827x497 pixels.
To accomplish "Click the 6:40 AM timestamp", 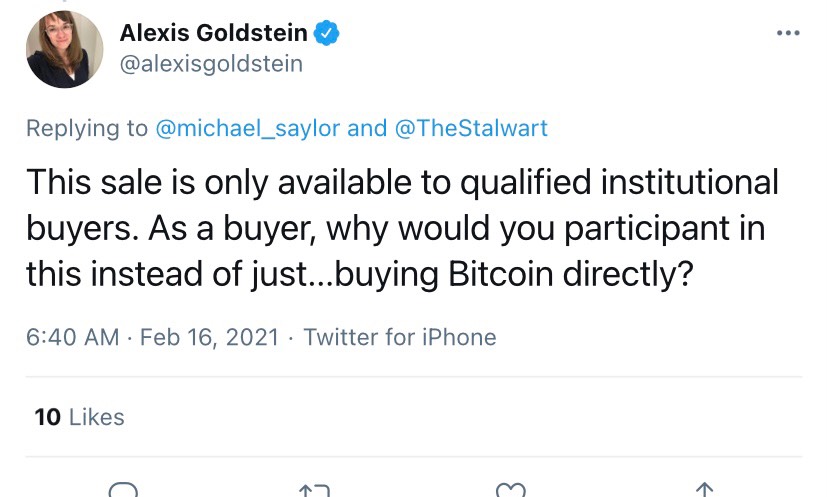I will (x=73, y=337).
